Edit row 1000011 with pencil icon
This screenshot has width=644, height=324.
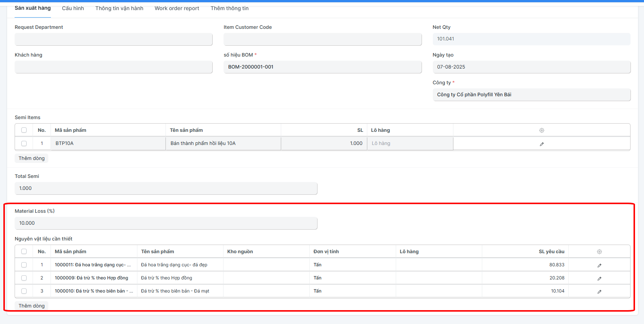(599, 265)
